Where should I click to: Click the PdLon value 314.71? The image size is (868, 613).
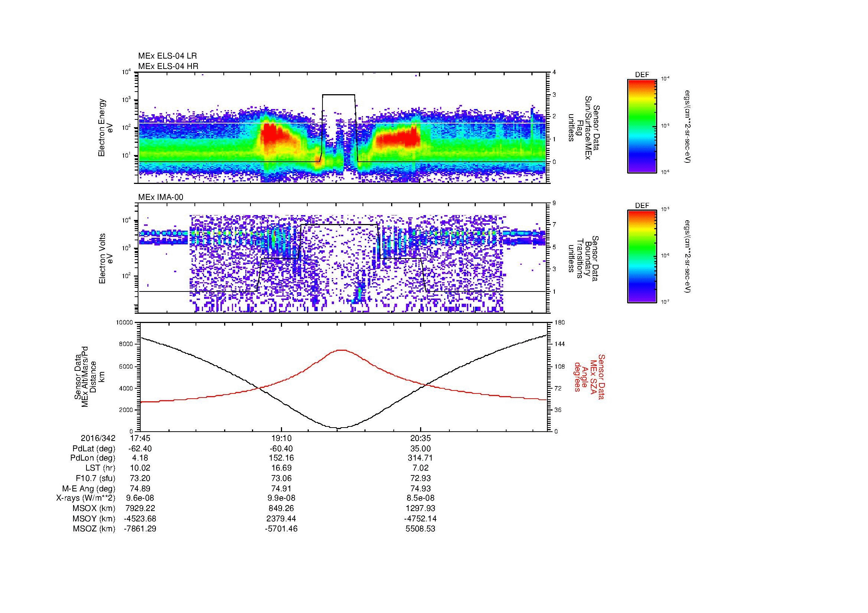[x=420, y=458]
